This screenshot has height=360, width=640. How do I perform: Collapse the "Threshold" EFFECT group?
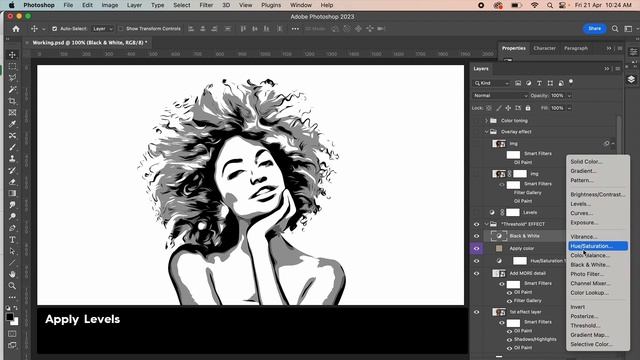point(487,224)
